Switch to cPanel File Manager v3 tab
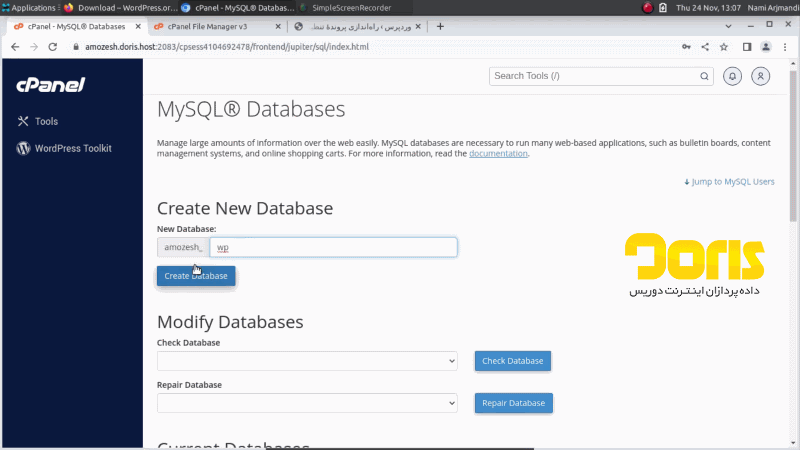 coord(207,27)
